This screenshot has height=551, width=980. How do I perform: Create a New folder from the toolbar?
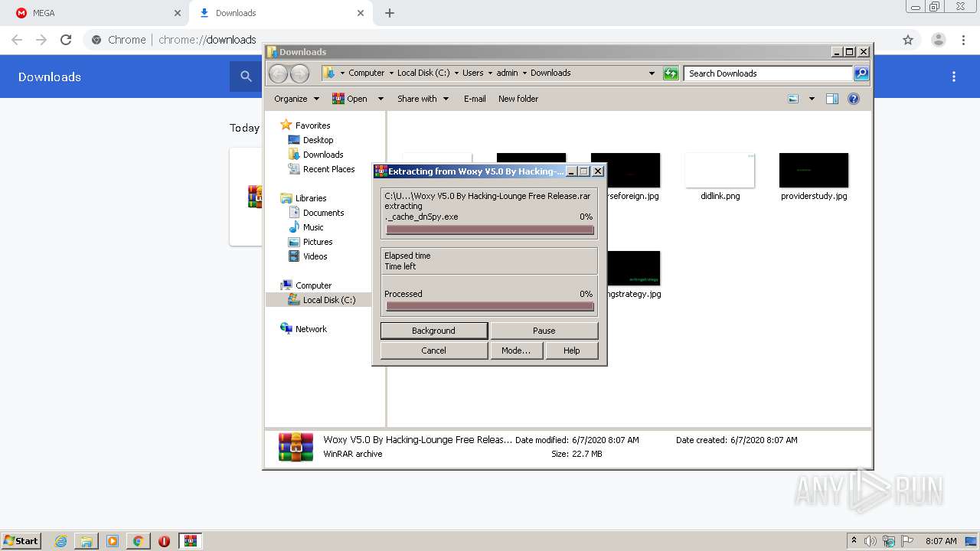(x=518, y=99)
